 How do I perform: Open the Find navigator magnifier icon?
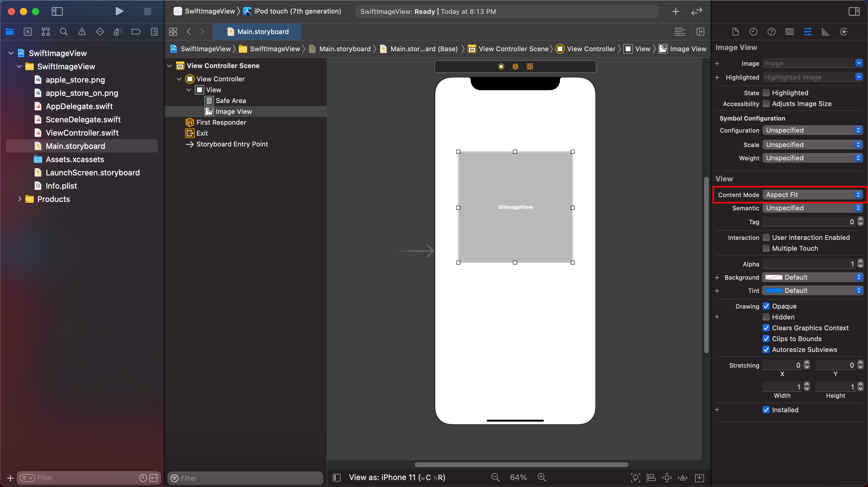click(64, 32)
